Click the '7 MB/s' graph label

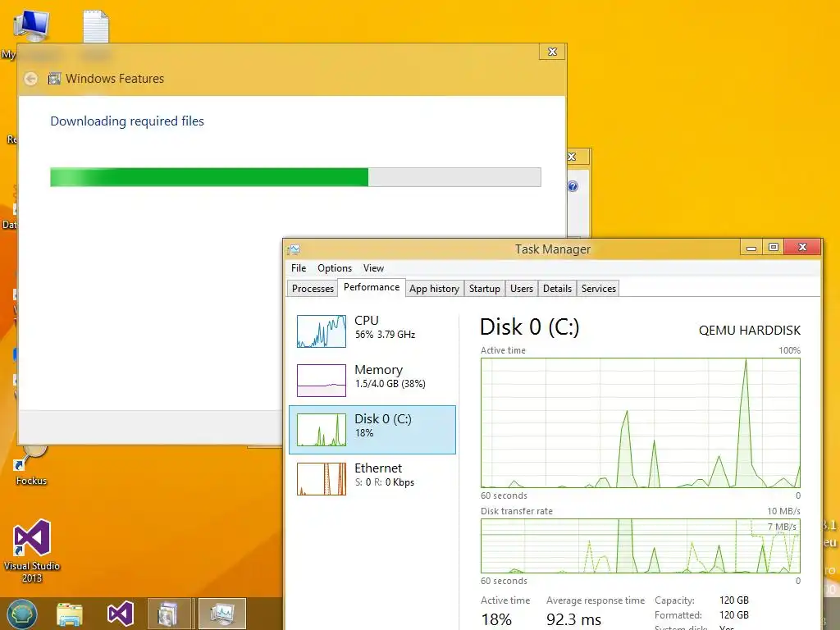tap(782, 527)
